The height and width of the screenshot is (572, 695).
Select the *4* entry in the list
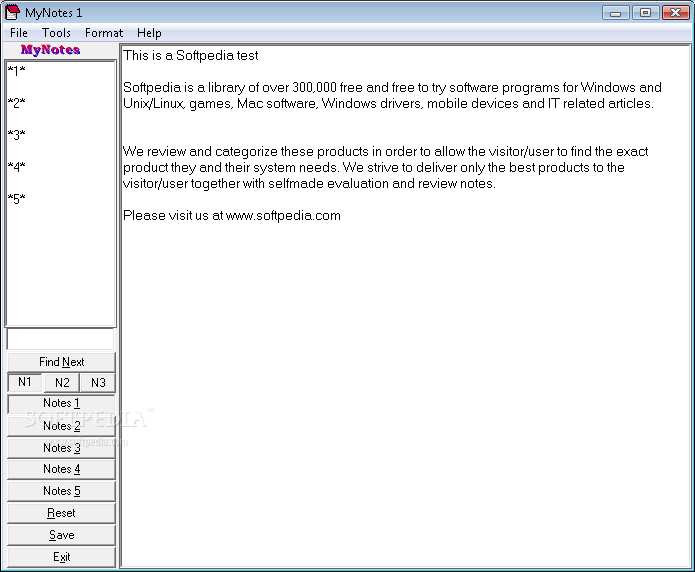(x=16, y=167)
